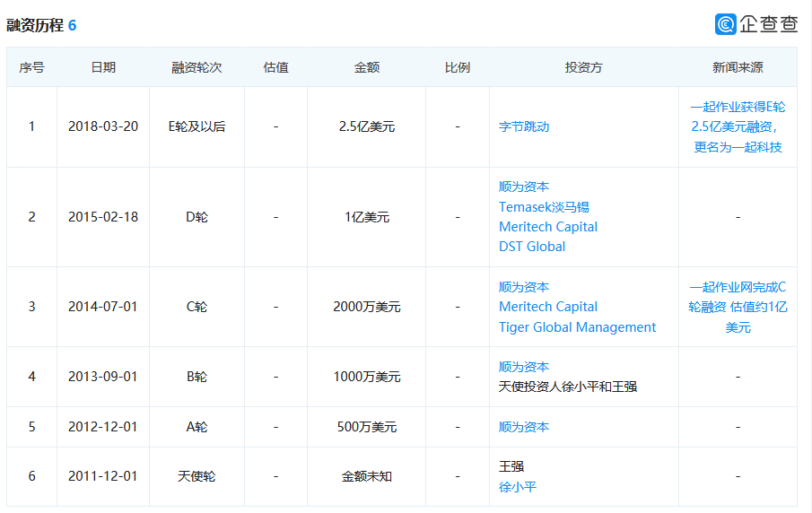
Task: Click the 融资轮次 column header
Action: 196,67
